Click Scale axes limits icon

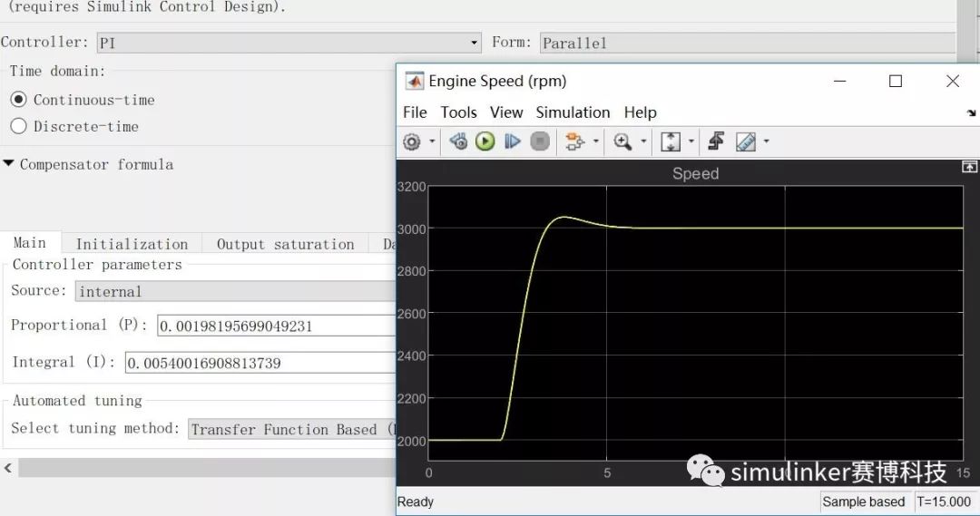[671, 141]
